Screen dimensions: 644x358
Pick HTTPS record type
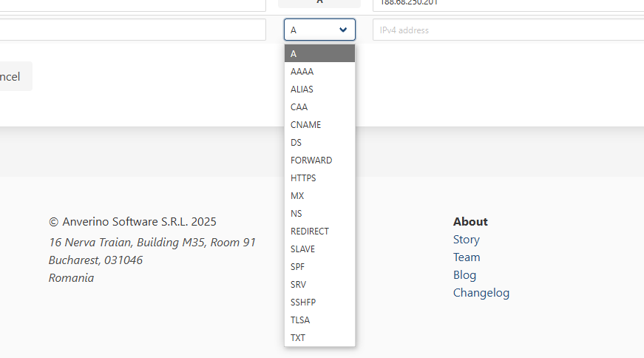pyautogui.click(x=303, y=178)
